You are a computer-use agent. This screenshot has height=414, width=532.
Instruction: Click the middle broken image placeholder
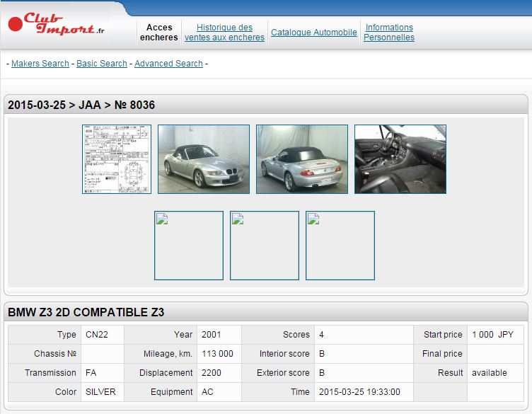pos(265,246)
